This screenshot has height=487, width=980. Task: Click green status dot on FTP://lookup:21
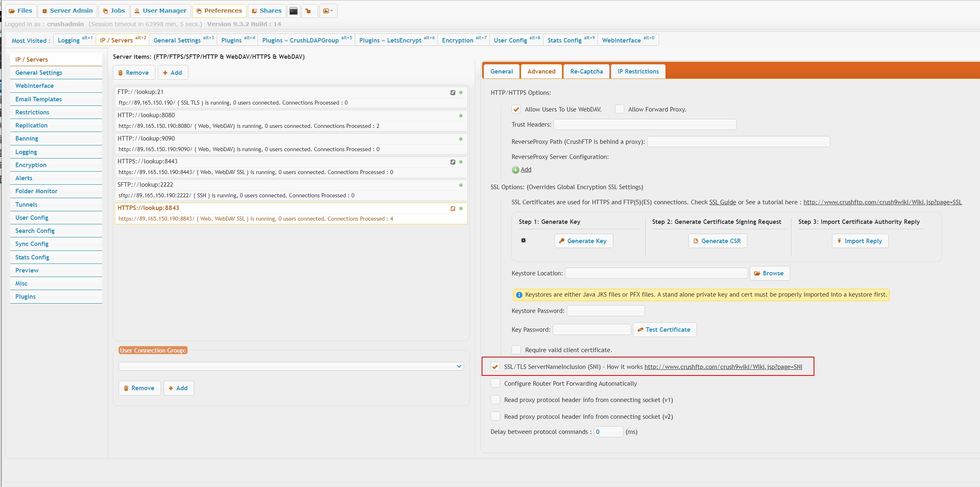pos(461,93)
